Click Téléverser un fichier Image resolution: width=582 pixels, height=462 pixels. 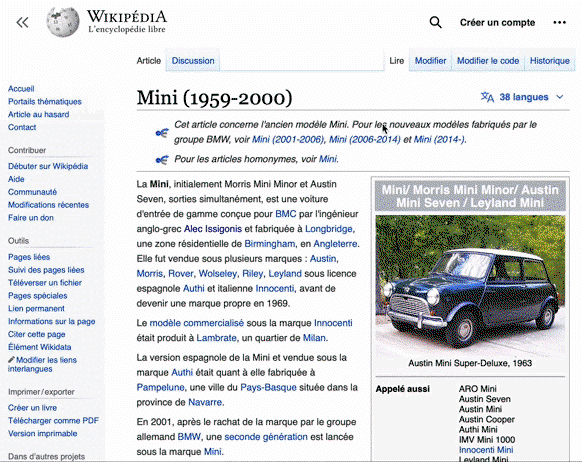pyautogui.click(x=45, y=283)
